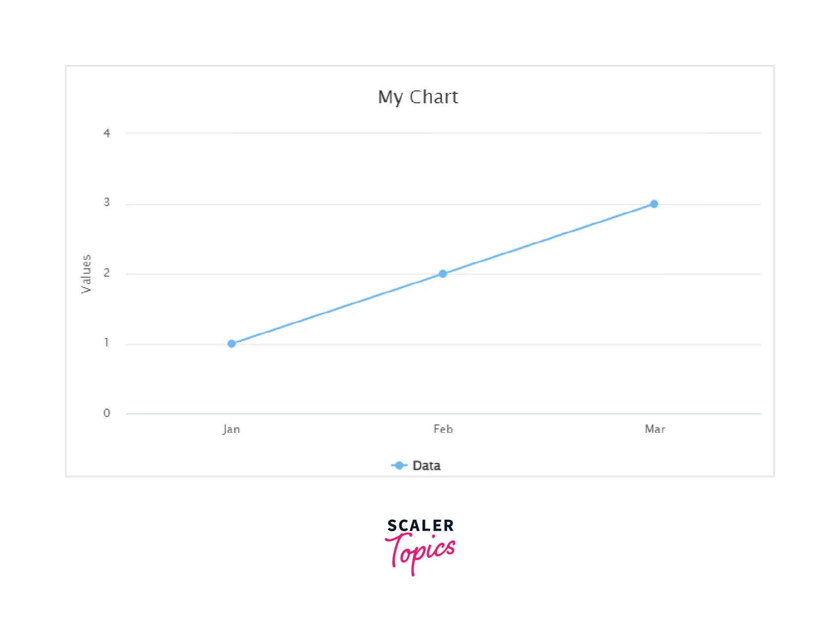Click the y-axis label 0

point(107,413)
